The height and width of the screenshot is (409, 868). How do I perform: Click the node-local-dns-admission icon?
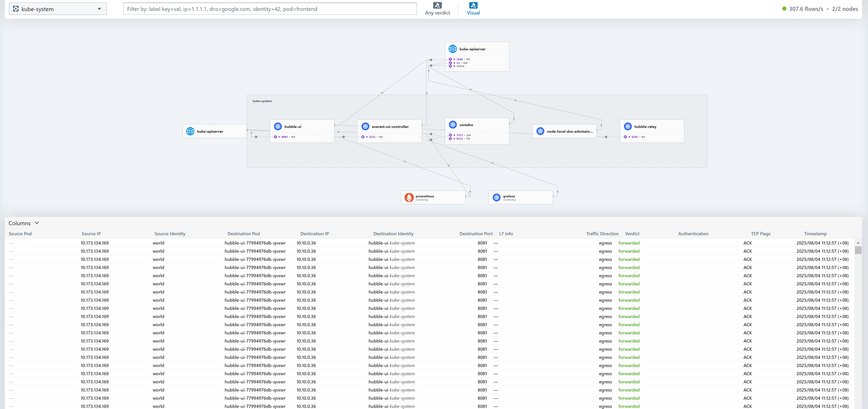click(540, 131)
